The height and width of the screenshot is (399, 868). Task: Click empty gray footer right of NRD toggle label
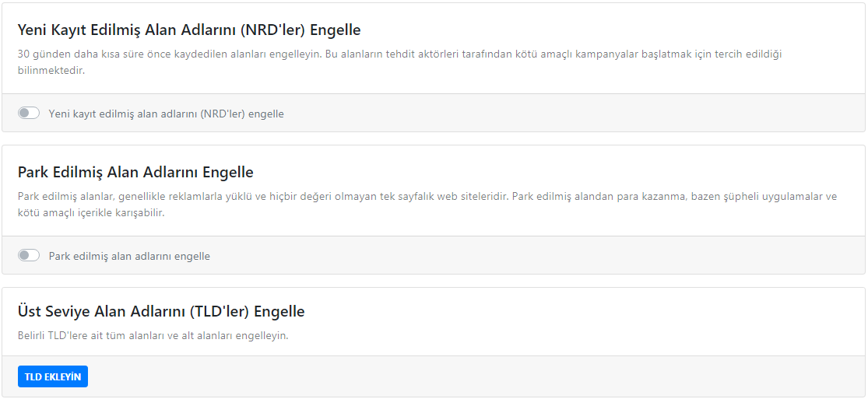coord(545,114)
